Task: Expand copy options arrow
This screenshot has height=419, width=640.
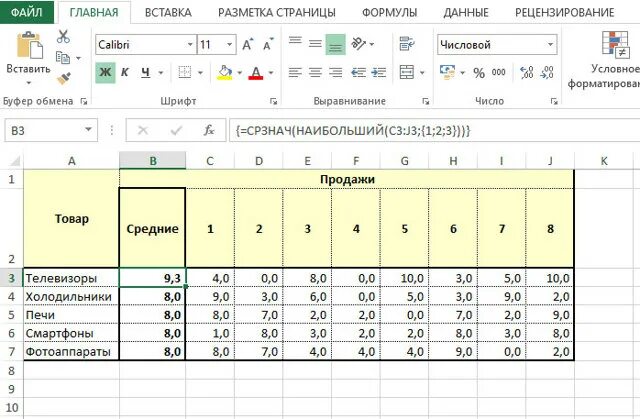Action: point(78,58)
